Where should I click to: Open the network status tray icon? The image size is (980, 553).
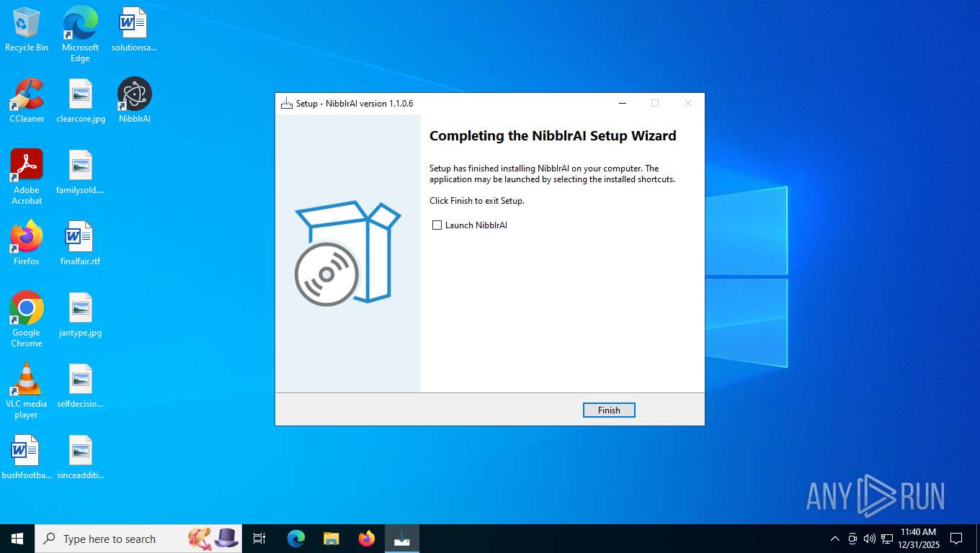pos(887,539)
